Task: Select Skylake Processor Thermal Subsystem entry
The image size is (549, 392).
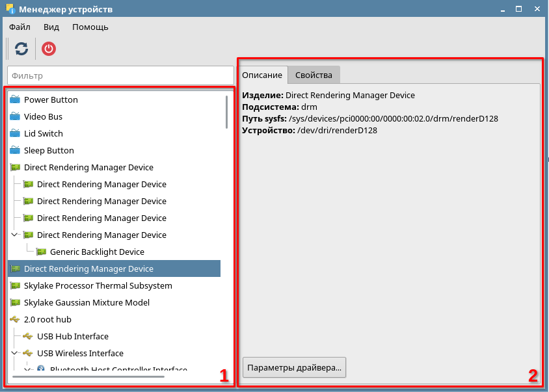Action: pyautogui.click(x=98, y=285)
